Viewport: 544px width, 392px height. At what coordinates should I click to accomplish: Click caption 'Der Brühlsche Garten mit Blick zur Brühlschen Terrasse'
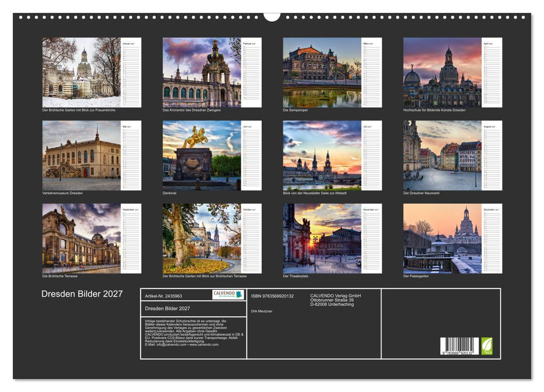click(204, 276)
